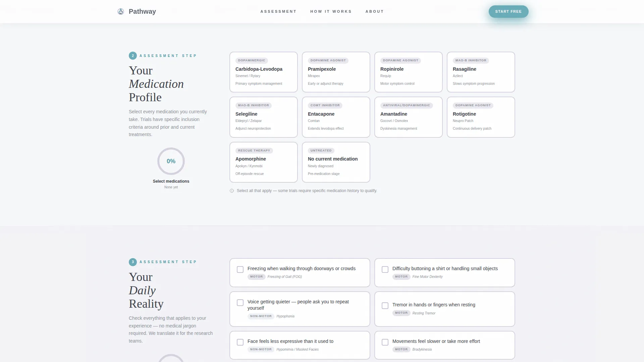Click the Pathway logo icon

121,11
